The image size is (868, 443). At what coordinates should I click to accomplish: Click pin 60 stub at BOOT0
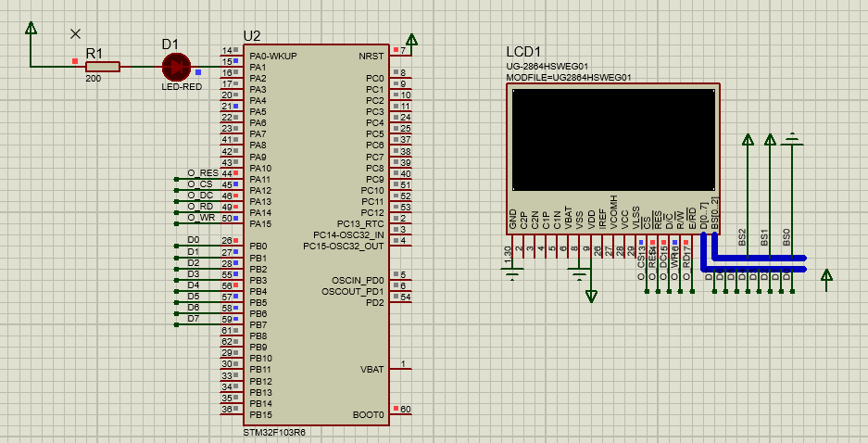pos(400,414)
